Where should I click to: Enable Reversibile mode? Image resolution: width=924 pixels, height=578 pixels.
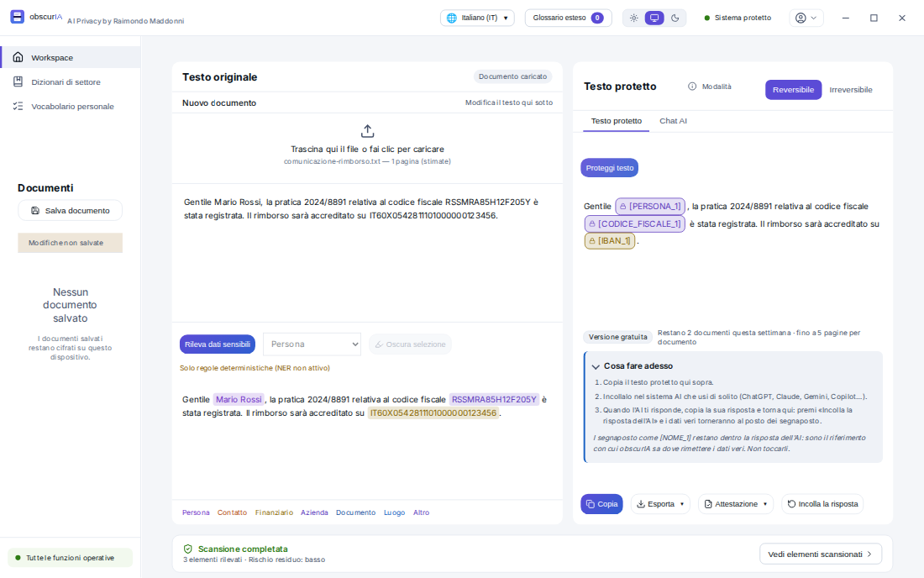[x=793, y=90]
